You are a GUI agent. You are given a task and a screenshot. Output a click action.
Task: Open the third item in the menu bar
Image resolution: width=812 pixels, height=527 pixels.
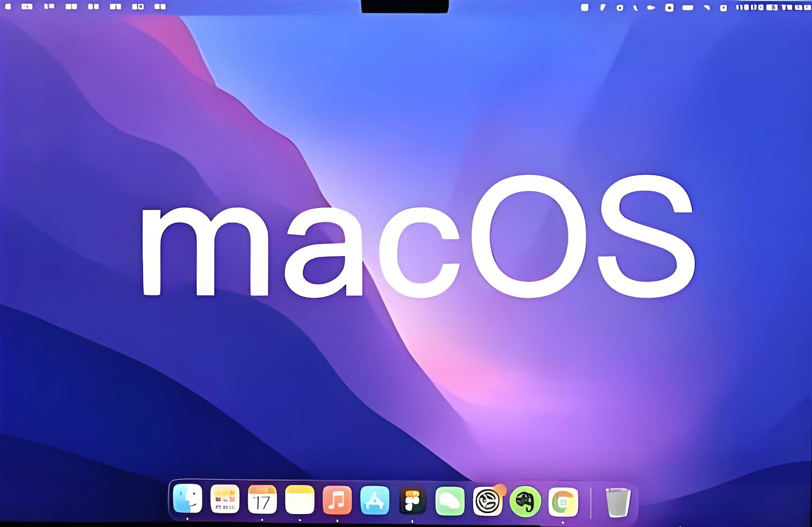49,7
